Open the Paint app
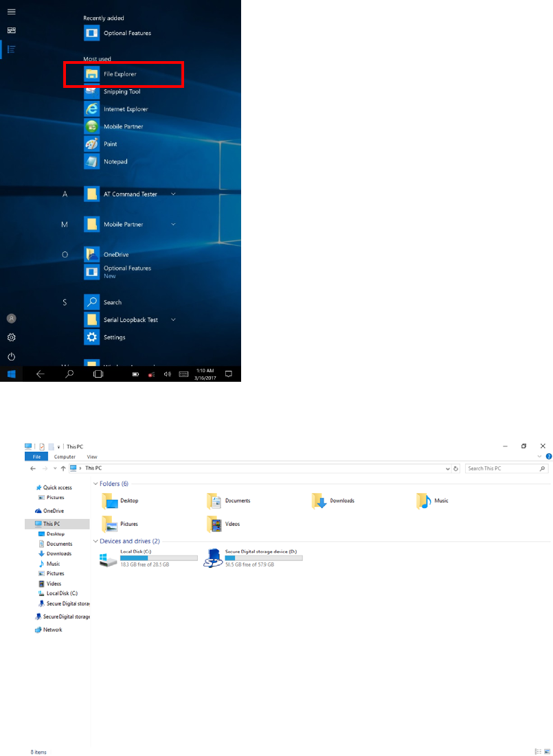553x756 pixels. (101, 144)
